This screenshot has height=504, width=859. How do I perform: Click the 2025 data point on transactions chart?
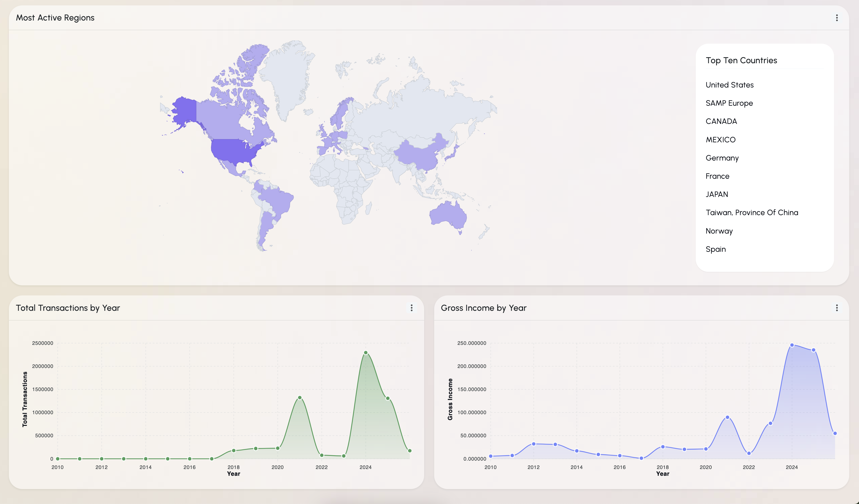coord(388,398)
